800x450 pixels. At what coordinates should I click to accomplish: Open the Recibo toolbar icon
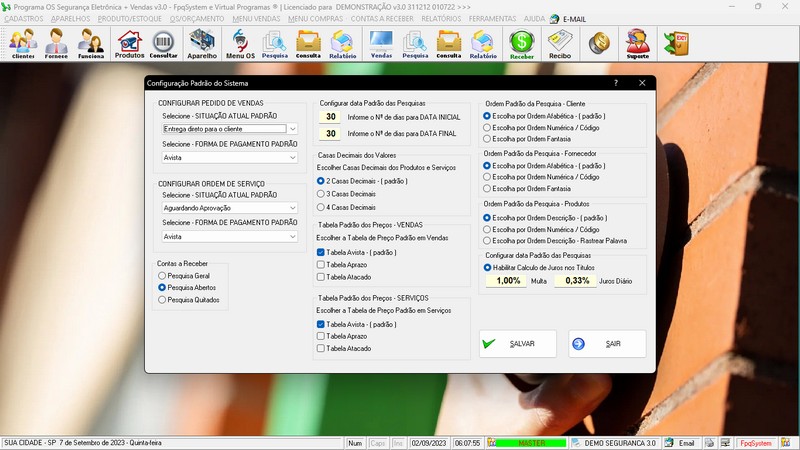click(x=560, y=43)
